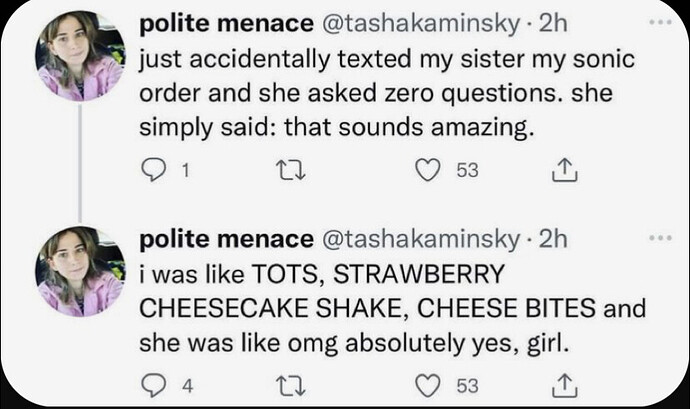The width and height of the screenshot is (690, 409).
Task: Like the first tweet with heart icon
Action: (x=431, y=171)
